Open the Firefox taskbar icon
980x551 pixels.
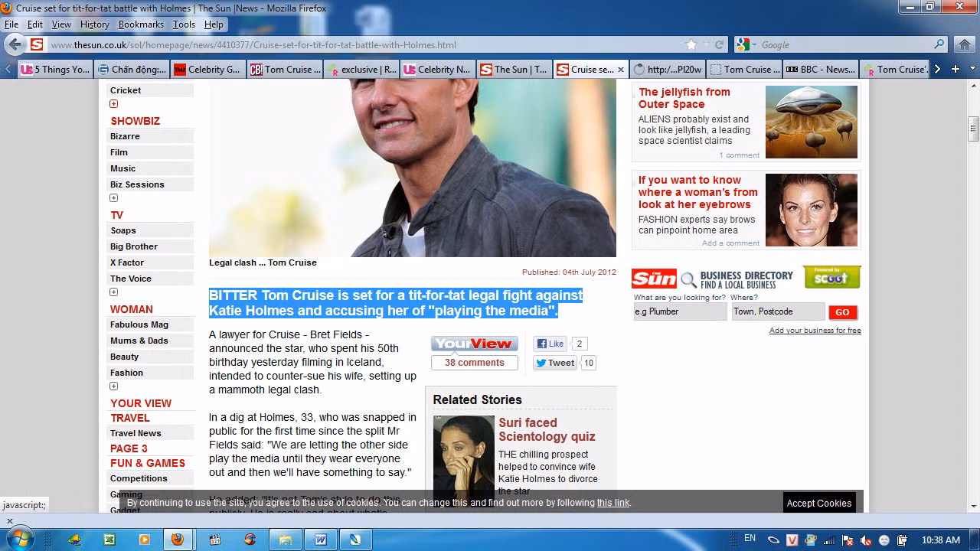tap(178, 540)
